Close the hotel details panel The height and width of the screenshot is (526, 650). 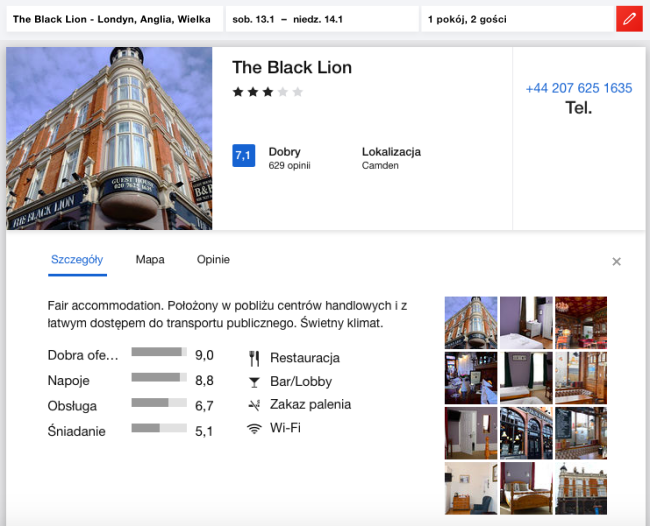[x=616, y=262]
